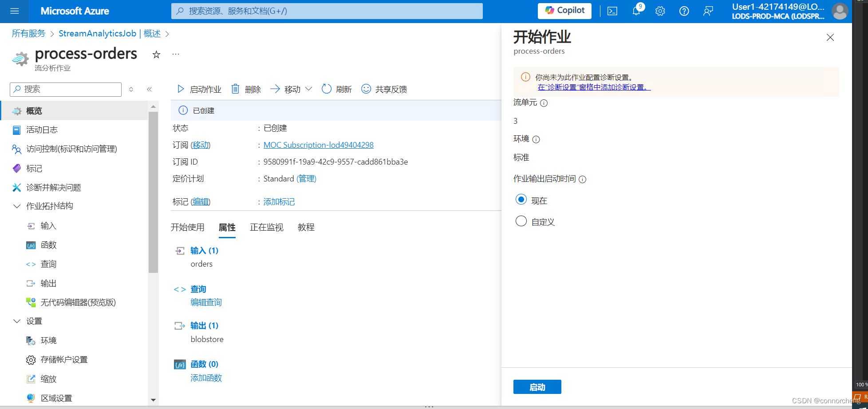Screen dimensions: 868x409
Task: Click 添加标记 link
Action: point(279,202)
